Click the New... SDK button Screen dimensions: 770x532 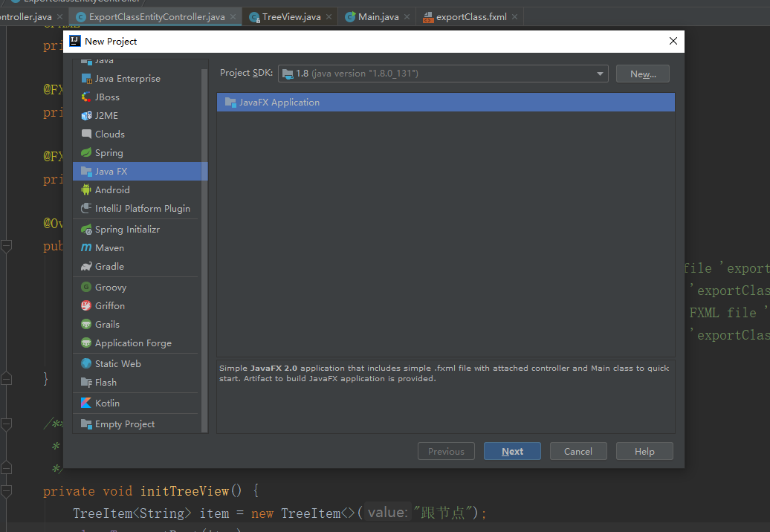(643, 74)
